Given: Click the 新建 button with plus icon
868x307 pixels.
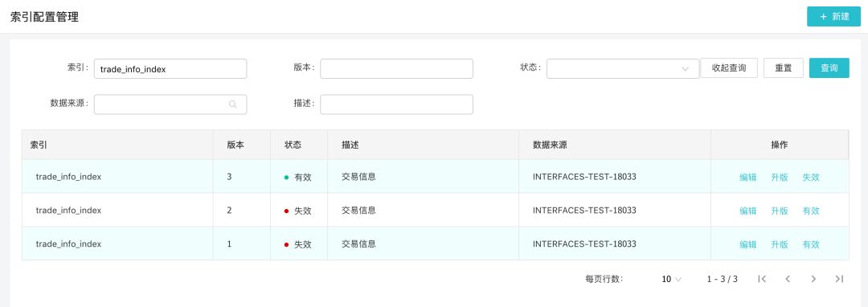Looking at the screenshot, I should coord(833,17).
